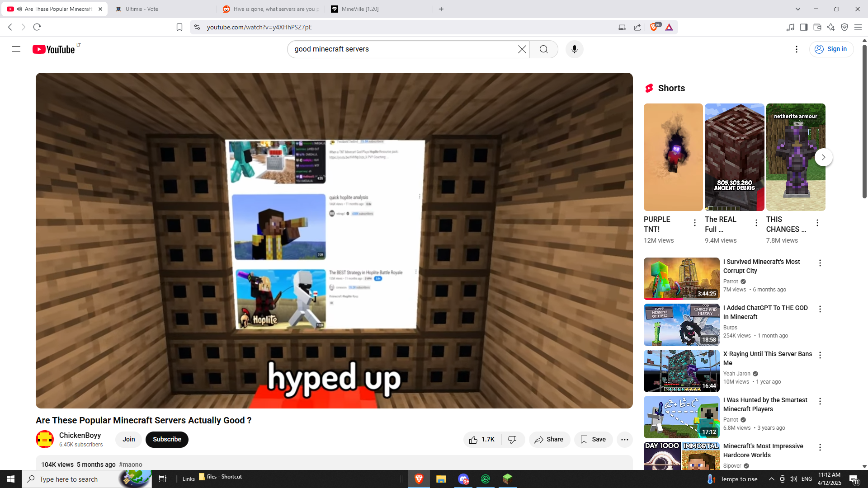Click the Brave Shields lion icon
The image size is (868, 488).
[x=653, y=27]
